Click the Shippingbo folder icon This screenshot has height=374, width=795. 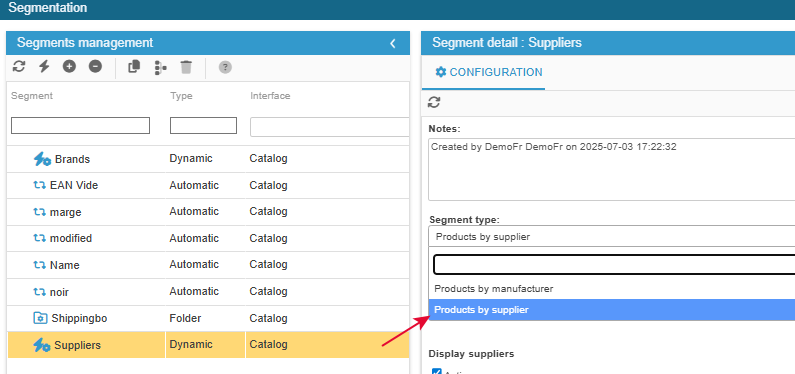[x=40, y=318]
